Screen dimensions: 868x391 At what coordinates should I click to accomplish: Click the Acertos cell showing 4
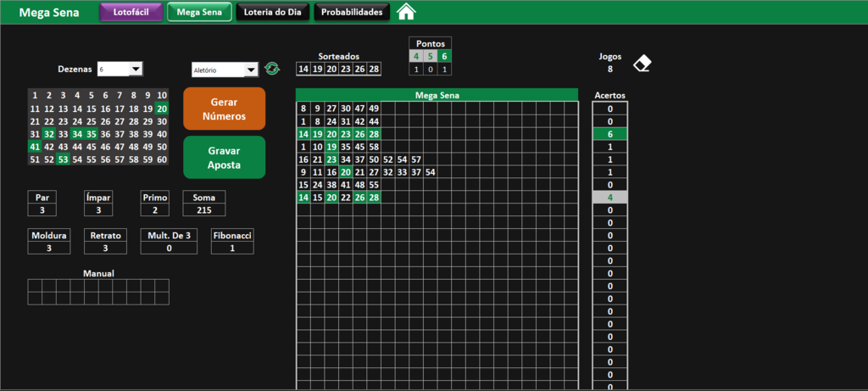click(610, 197)
